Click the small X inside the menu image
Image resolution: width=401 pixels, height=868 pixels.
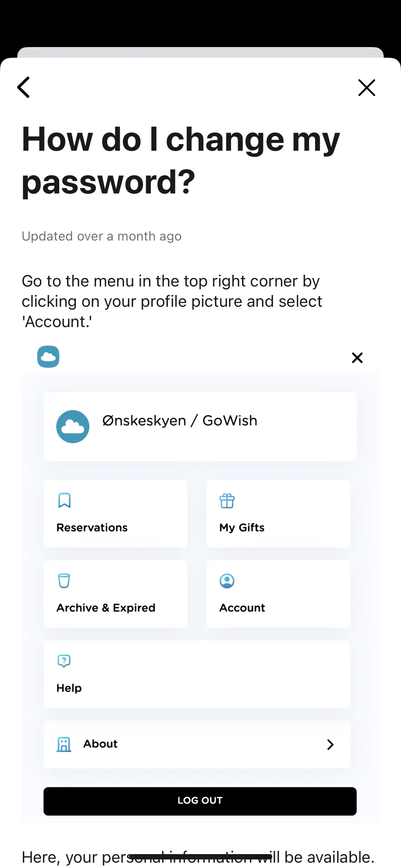(x=357, y=358)
